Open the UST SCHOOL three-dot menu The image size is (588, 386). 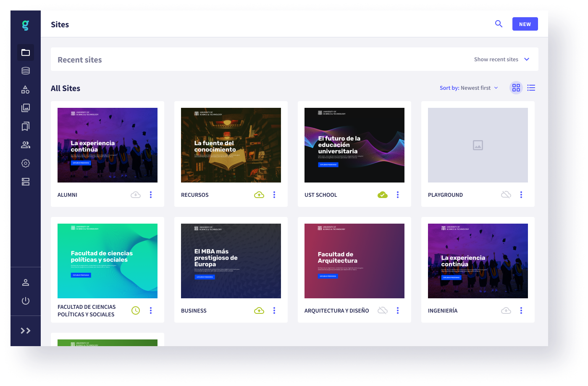(398, 195)
